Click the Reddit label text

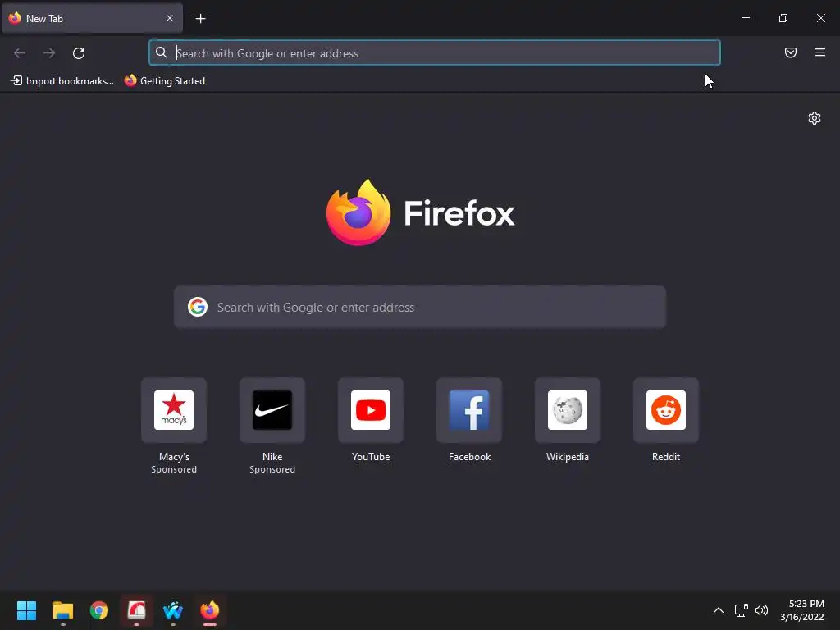[666, 457]
